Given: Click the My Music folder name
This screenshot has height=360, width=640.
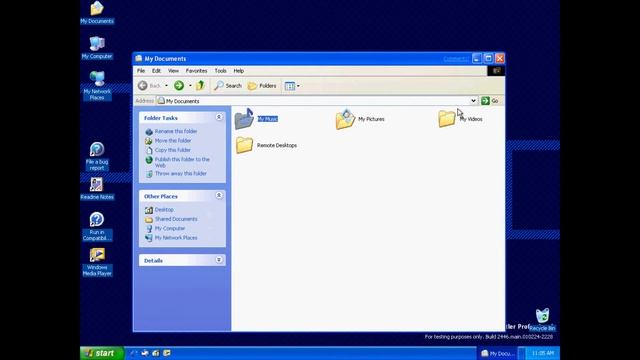Looking at the screenshot, I should pos(267,119).
